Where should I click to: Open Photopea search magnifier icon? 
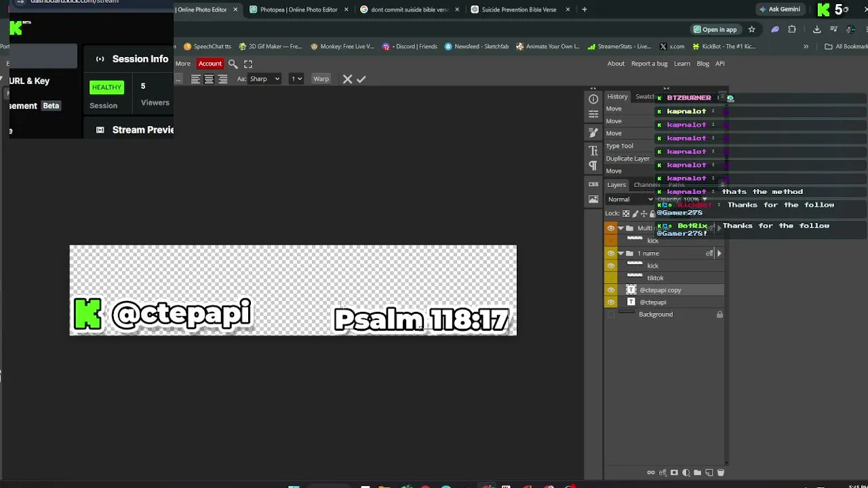click(233, 64)
